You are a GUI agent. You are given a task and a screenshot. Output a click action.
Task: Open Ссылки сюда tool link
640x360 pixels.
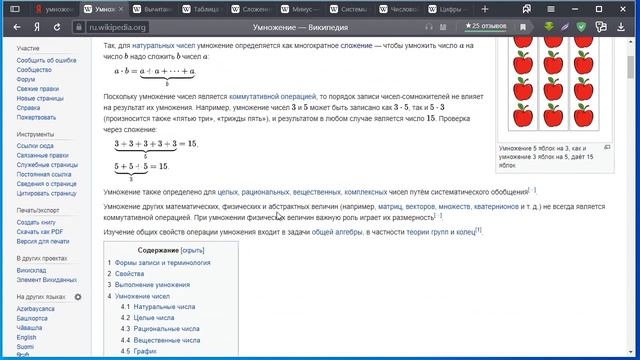35,146
